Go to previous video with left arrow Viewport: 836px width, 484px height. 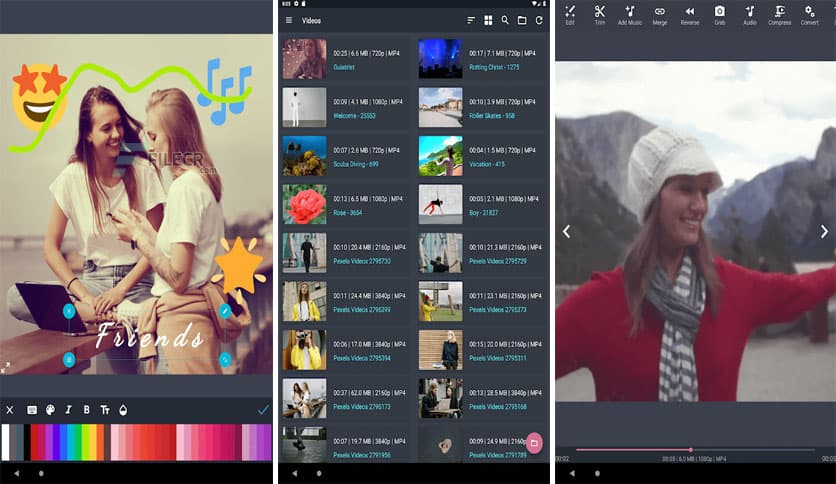click(x=567, y=231)
